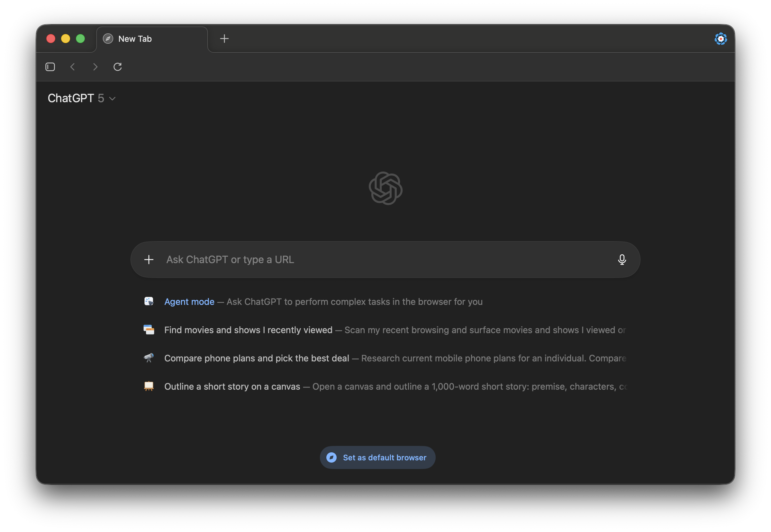Start voice input with the microphone icon
This screenshot has height=532, width=771.
(621, 260)
